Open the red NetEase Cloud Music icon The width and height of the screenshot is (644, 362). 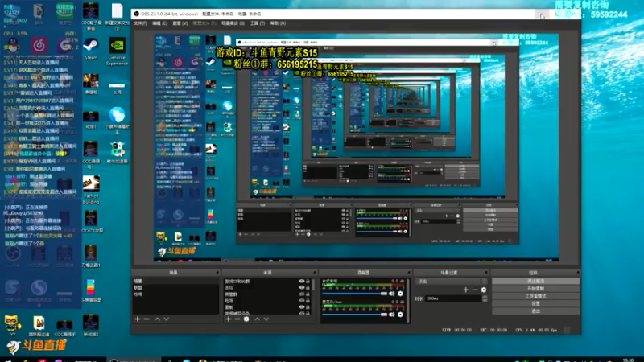39,45
